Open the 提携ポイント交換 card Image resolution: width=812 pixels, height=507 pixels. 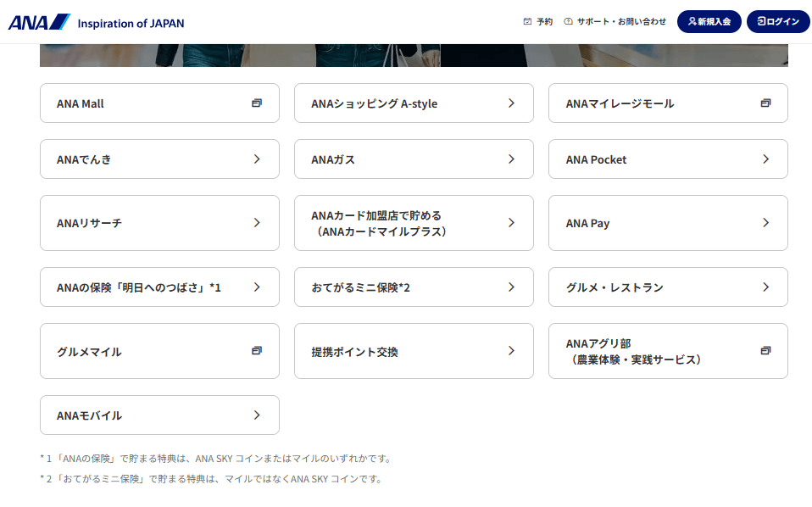click(414, 351)
